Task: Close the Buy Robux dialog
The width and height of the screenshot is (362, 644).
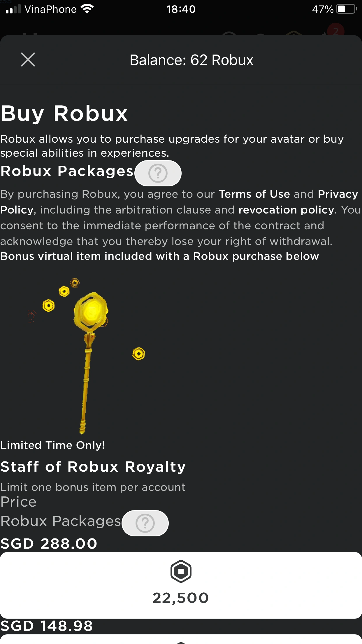Action: pos(28,60)
